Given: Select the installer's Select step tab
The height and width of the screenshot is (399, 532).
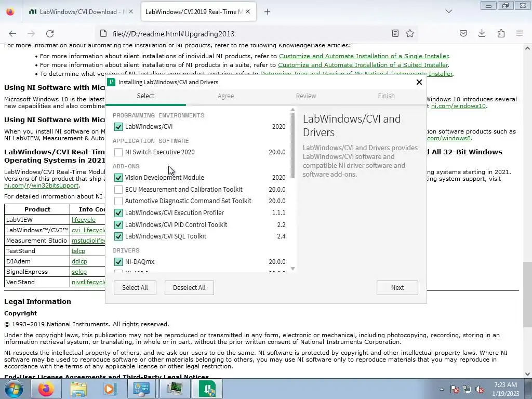Looking at the screenshot, I should point(145,96).
